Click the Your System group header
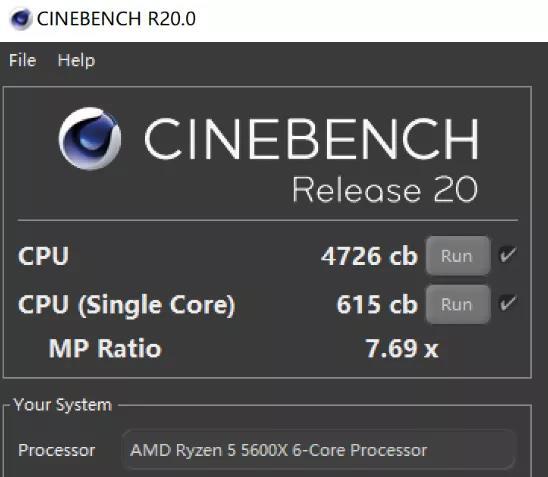The height and width of the screenshot is (477, 548). pos(63,405)
